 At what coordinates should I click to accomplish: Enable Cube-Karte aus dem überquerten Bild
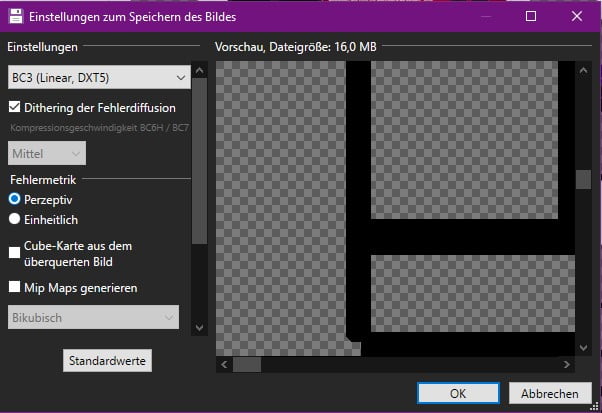15,254
